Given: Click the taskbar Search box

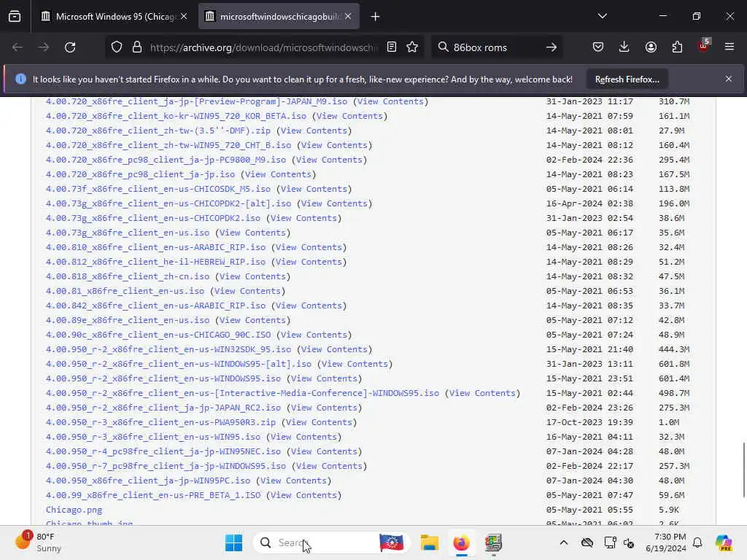Looking at the screenshot, I should 333,542.
